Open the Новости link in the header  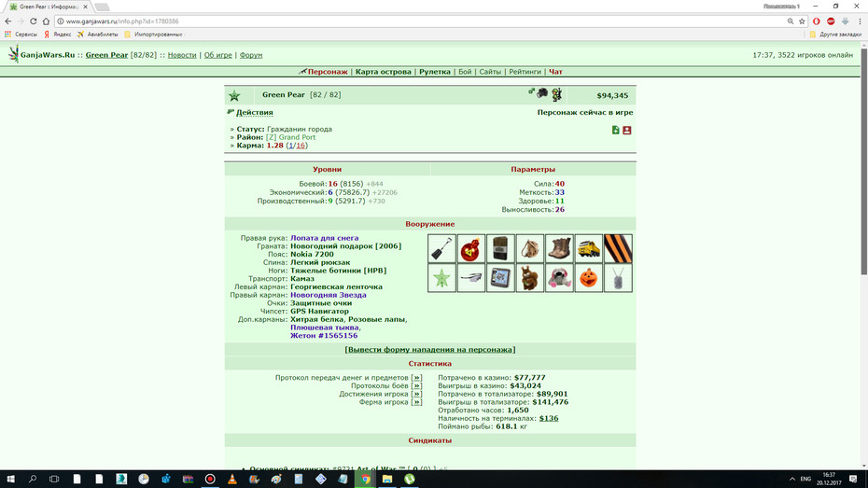pyautogui.click(x=182, y=55)
